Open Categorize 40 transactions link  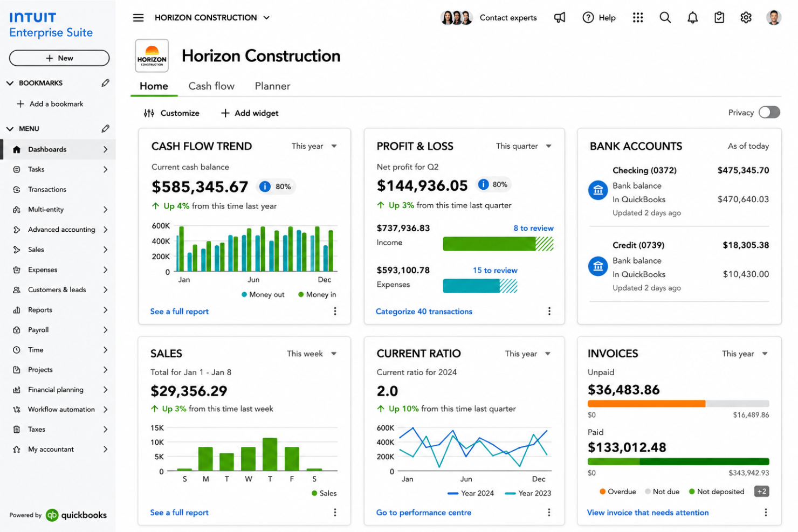click(424, 312)
